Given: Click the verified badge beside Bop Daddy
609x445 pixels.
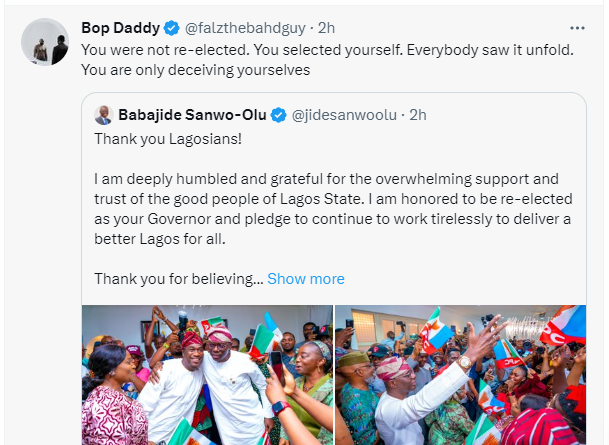Looking at the screenshot, I should (x=168, y=28).
